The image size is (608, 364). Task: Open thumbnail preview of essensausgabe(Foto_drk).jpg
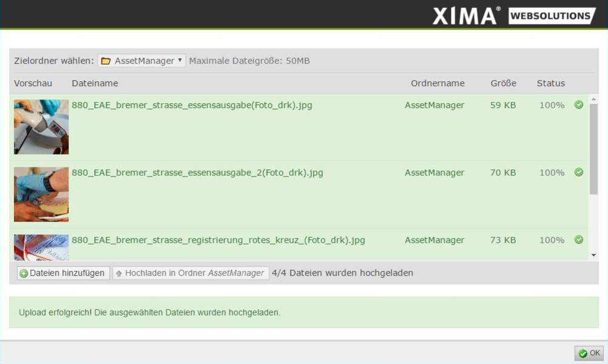[x=41, y=127]
